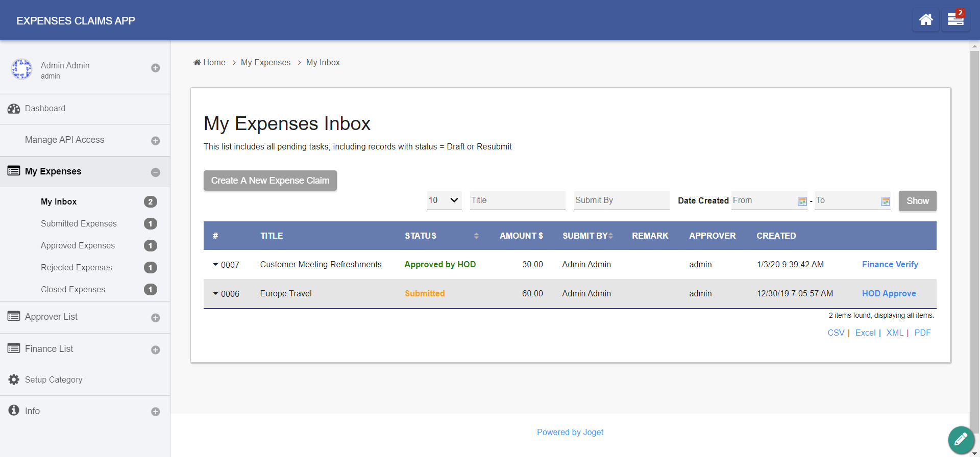Open Submitted Expenses in the sidebar
The image size is (980, 457).
79,223
